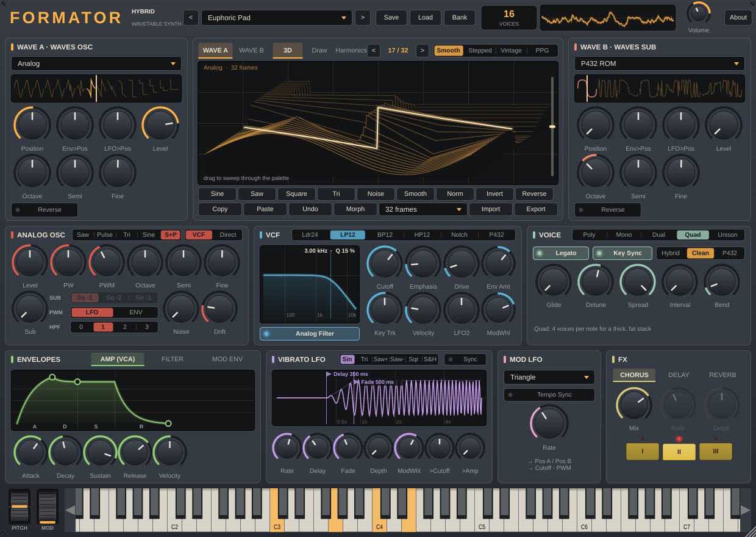Click the Morph button
Viewport: 756px width, 537px height.
point(355,209)
